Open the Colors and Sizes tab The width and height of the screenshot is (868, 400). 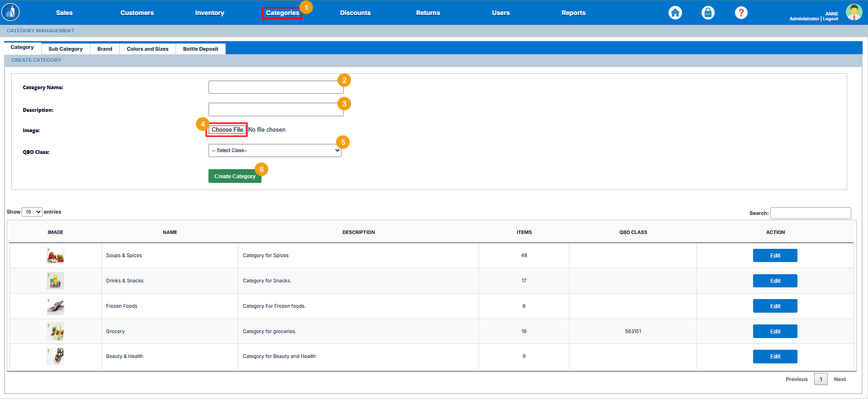[147, 49]
